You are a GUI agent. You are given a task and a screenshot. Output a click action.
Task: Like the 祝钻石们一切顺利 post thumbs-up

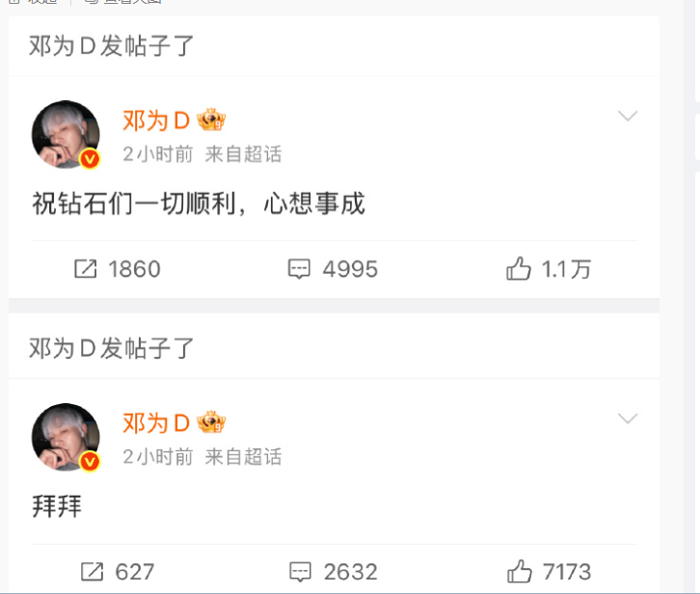coord(519,268)
